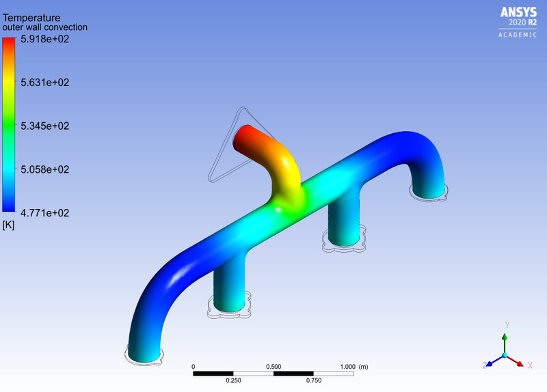547x392 pixels.
Task: Click the 4.771e+02 minimum legend value
Action: coord(45,213)
